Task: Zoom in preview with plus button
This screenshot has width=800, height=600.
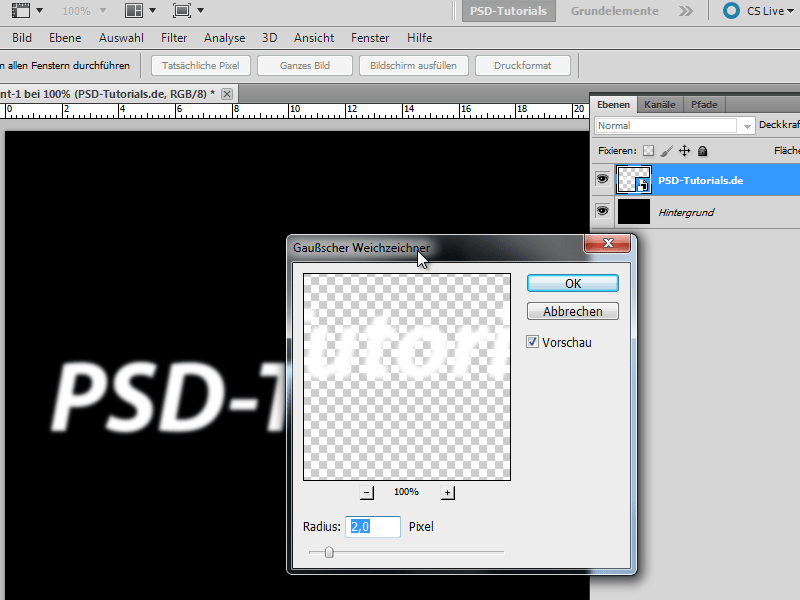Action: click(447, 492)
